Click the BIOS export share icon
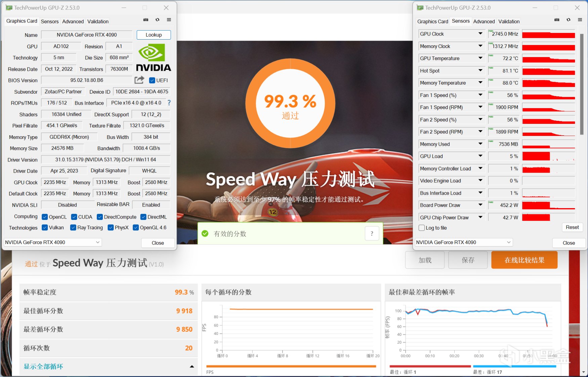The height and width of the screenshot is (377, 588). coord(139,80)
